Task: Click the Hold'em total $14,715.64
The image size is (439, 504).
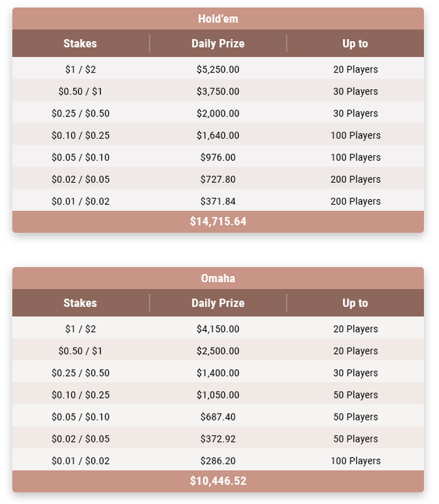Action: (x=218, y=221)
